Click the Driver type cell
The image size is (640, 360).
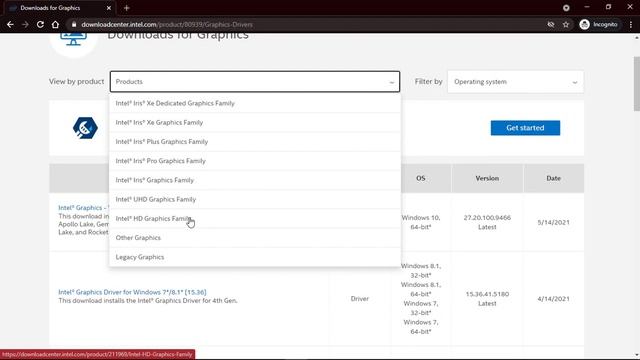[360, 298]
